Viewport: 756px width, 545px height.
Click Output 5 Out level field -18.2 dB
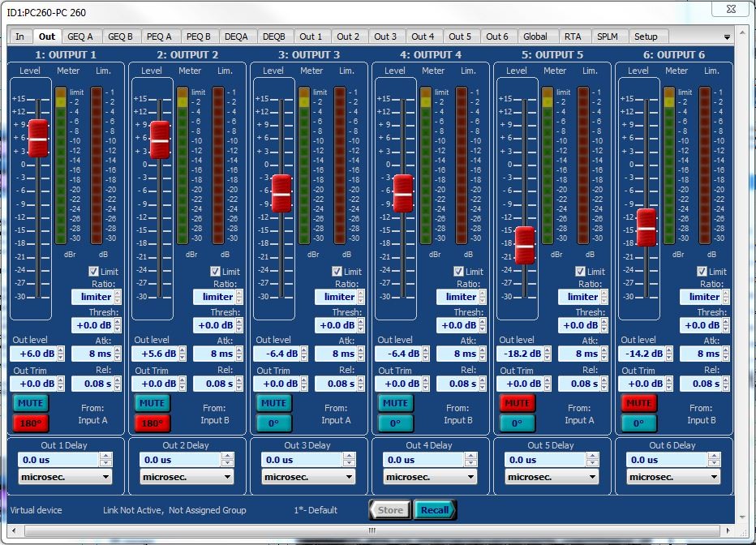(x=520, y=354)
